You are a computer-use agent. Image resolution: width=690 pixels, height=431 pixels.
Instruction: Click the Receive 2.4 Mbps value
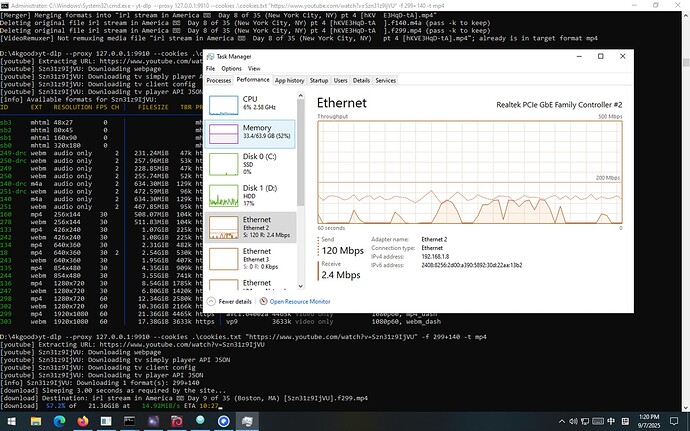click(x=341, y=275)
